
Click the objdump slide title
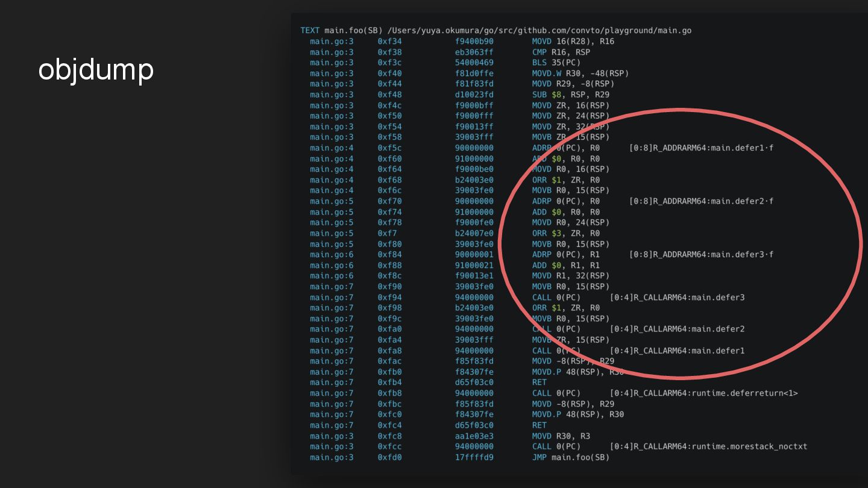[96, 70]
